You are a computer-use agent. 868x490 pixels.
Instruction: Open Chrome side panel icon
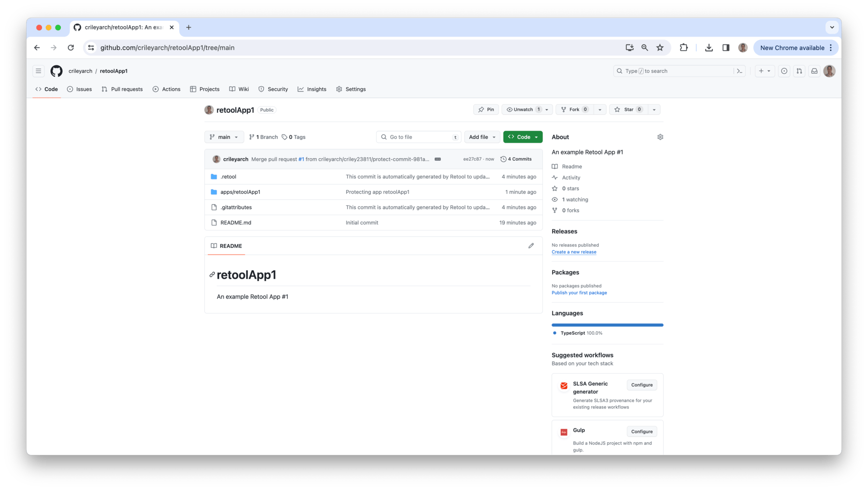point(725,48)
